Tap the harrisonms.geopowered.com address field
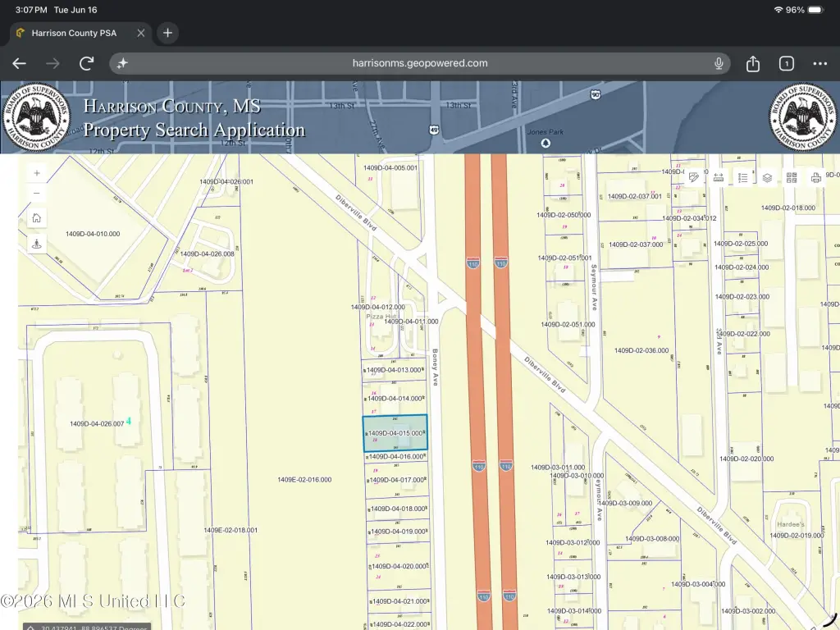The height and width of the screenshot is (630, 840). pyautogui.click(x=420, y=63)
